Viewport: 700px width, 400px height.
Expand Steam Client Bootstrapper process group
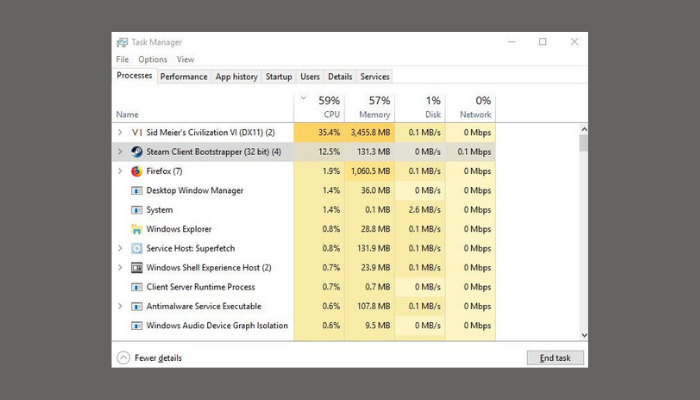point(120,152)
